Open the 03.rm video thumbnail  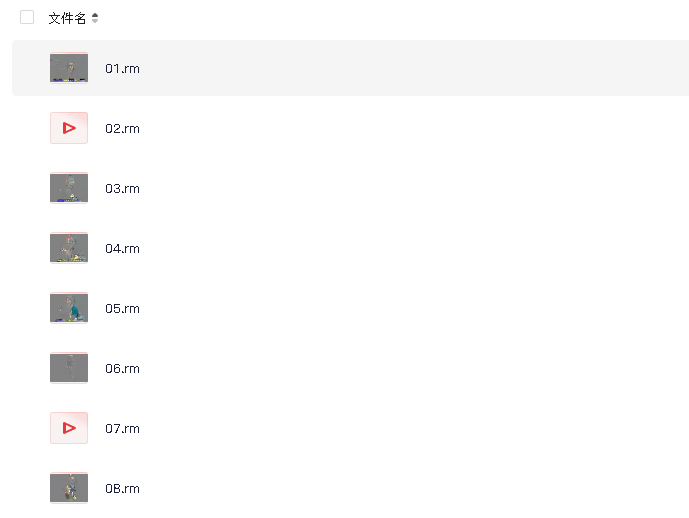tap(69, 188)
